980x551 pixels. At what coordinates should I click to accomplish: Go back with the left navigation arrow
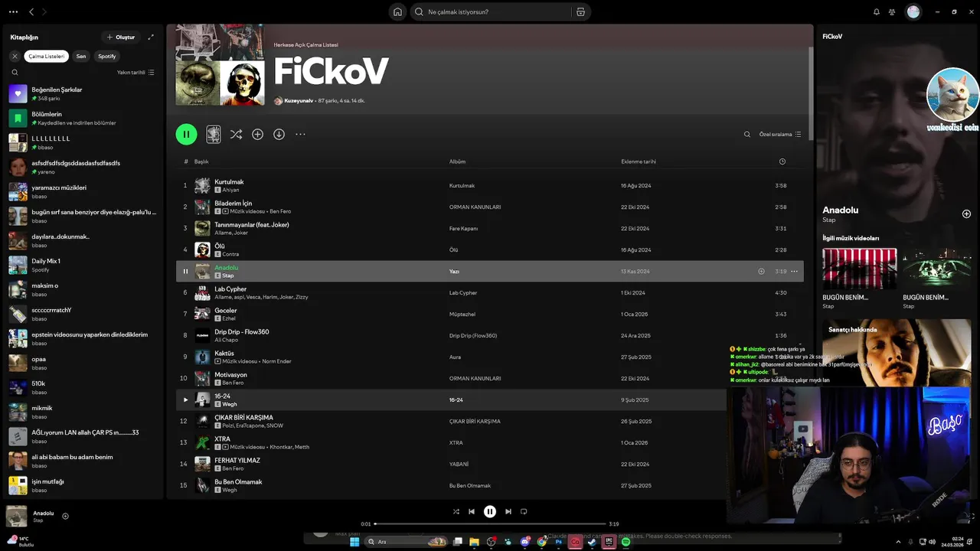[x=31, y=11]
